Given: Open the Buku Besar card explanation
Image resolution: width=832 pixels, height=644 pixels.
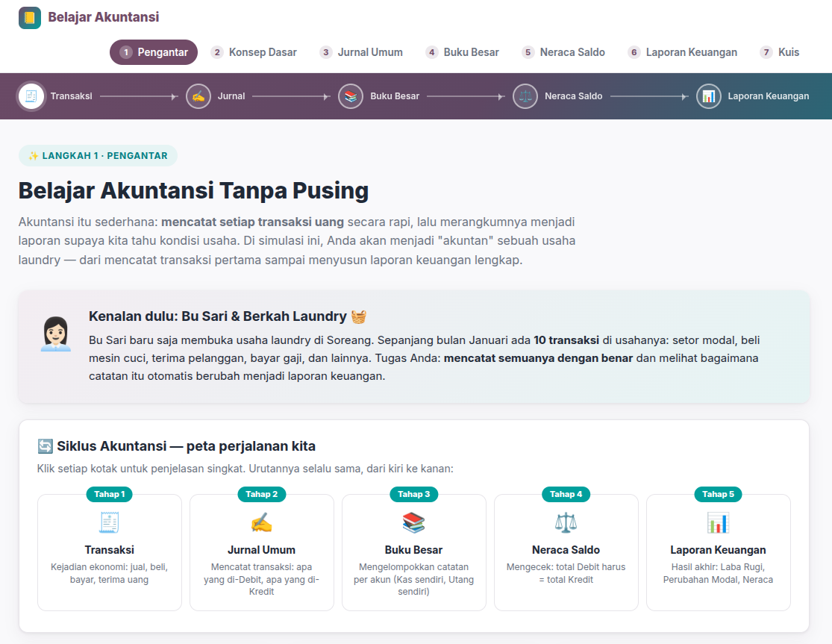Looking at the screenshot, I should coord(414,552).
